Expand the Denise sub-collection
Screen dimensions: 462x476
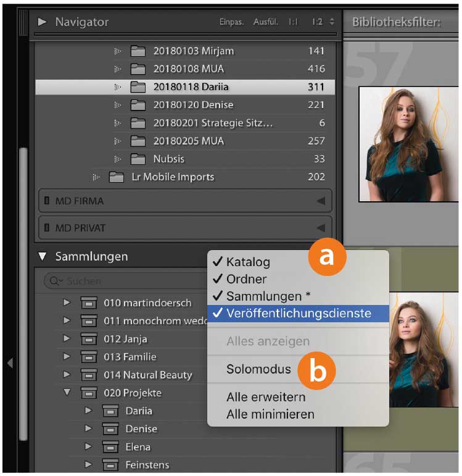pyautogui.click(x=88, y=428)
